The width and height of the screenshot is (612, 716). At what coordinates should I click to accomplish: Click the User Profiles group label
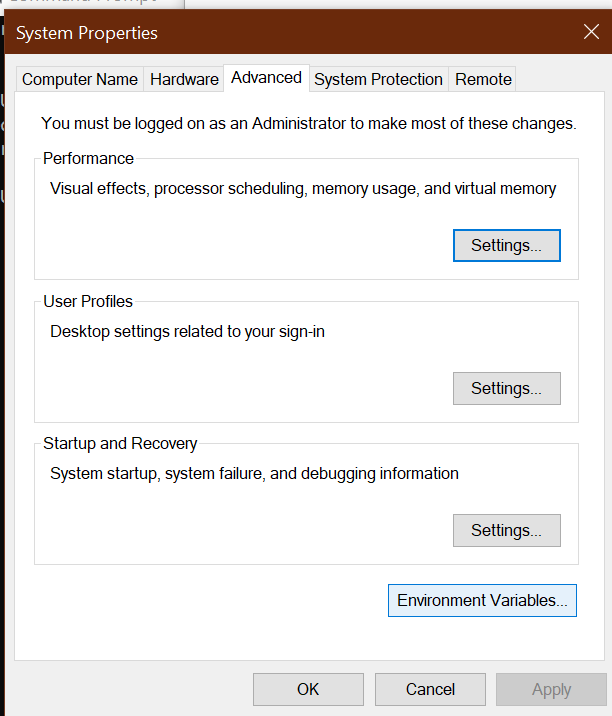tap(88, 301)
